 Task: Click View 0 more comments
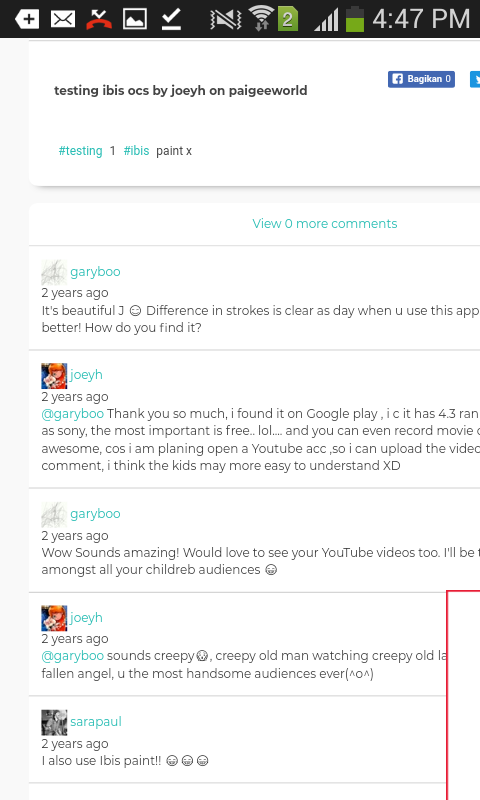pos(324,223)
